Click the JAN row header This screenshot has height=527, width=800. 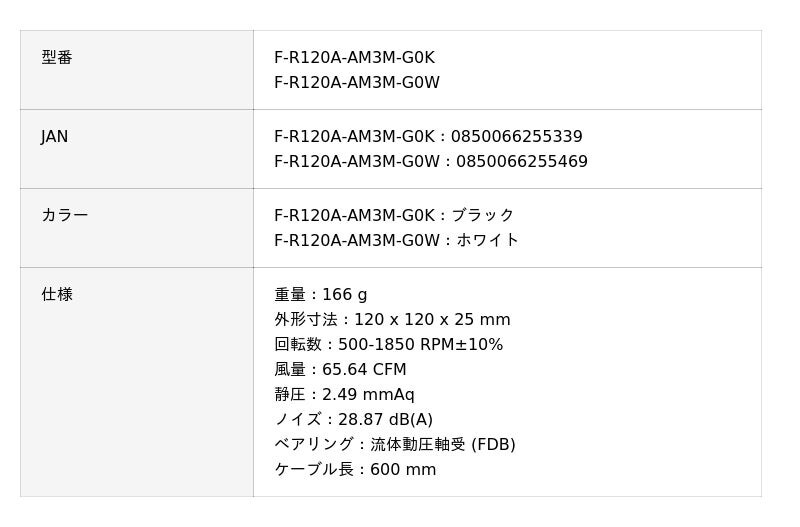(x=55, y=137)
